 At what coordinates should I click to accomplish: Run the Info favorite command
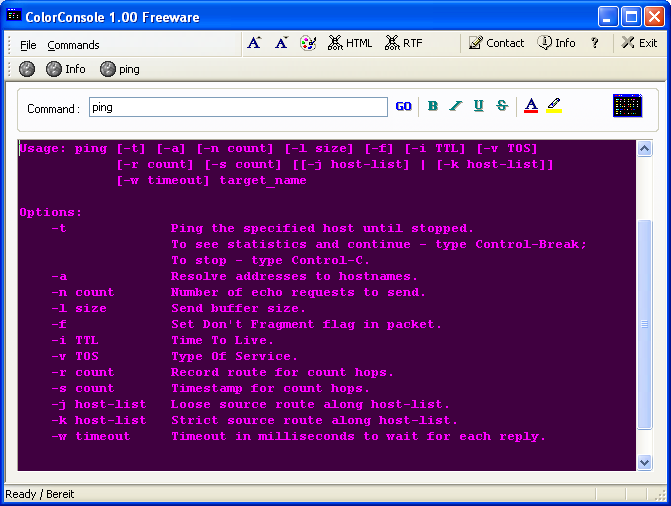click(x=65, y=69)
